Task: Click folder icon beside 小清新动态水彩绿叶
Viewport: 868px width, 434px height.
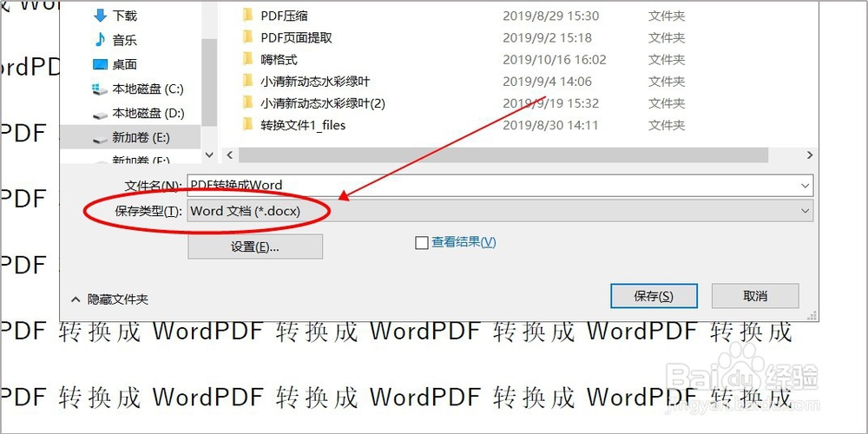Action: click(247, 82)
